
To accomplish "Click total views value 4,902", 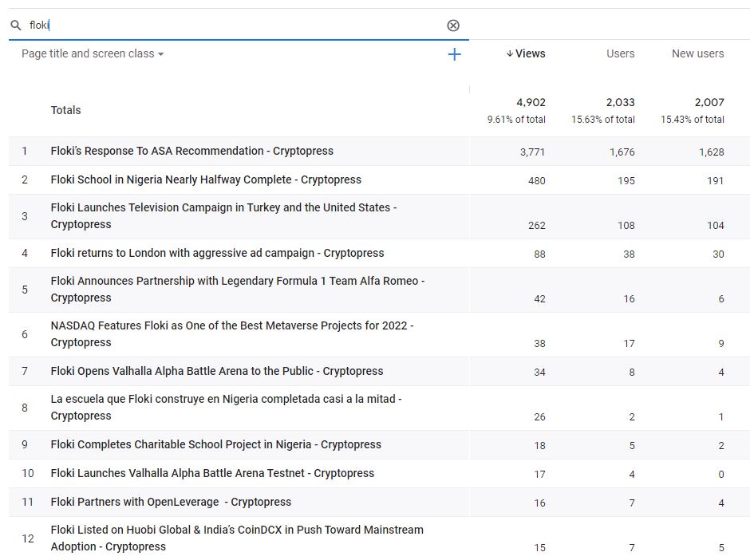I will (x=531, y=102).
